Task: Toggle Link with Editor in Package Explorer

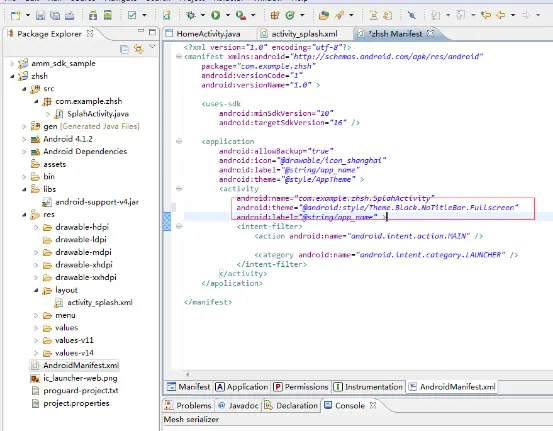Action: tap(139, 49)
